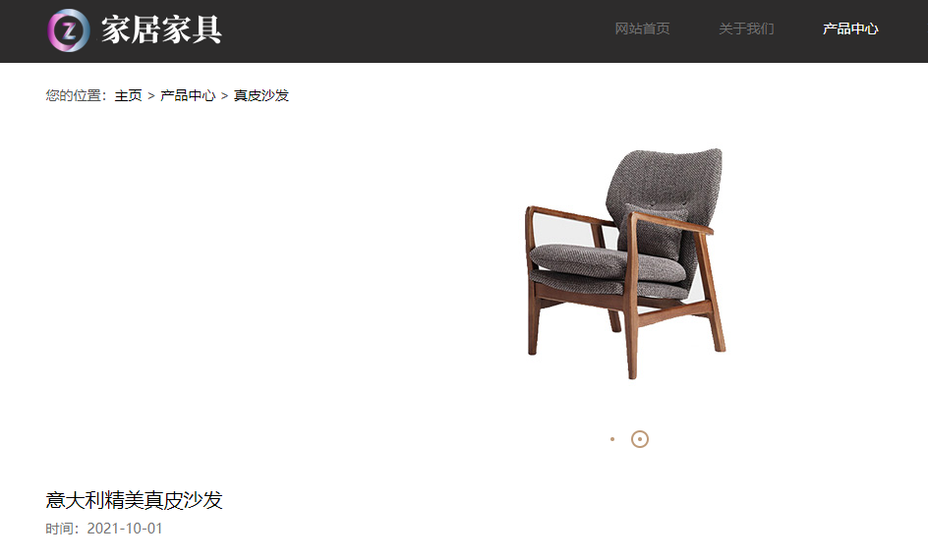Click the armchair's wooden armrest
Image resolution: width=928 pixels, height=560 pixels.
tap(671, 222)
